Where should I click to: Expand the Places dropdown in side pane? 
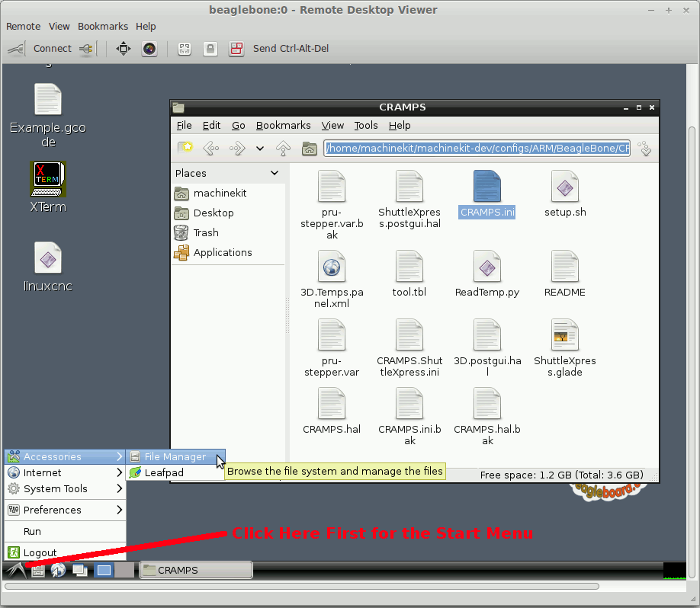coord(275,173)
